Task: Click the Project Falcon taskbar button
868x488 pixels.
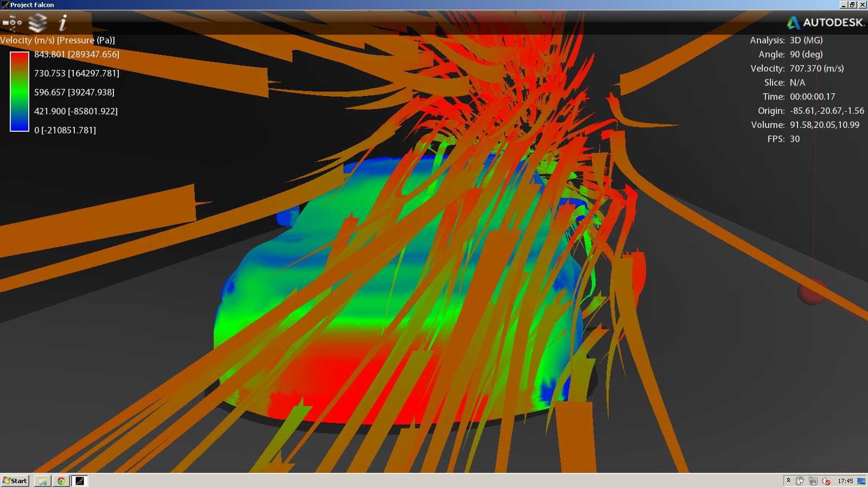Action: pos(80,481)
